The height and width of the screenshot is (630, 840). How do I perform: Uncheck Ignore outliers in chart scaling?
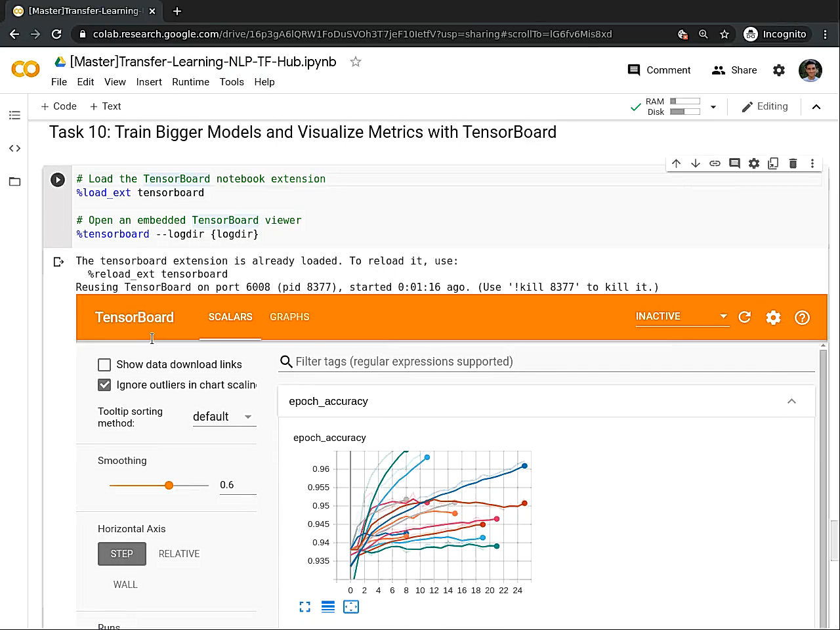click(x=104, y=385)
